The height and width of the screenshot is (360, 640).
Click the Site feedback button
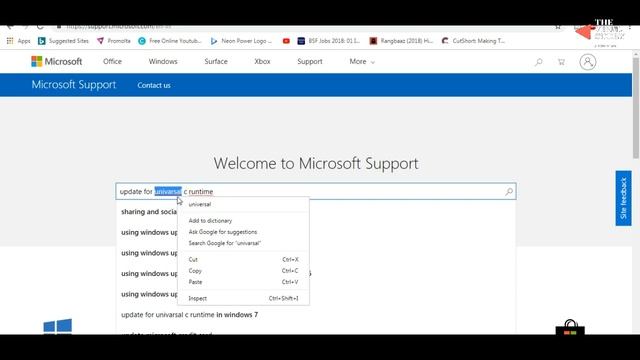[x=623, y=198]
